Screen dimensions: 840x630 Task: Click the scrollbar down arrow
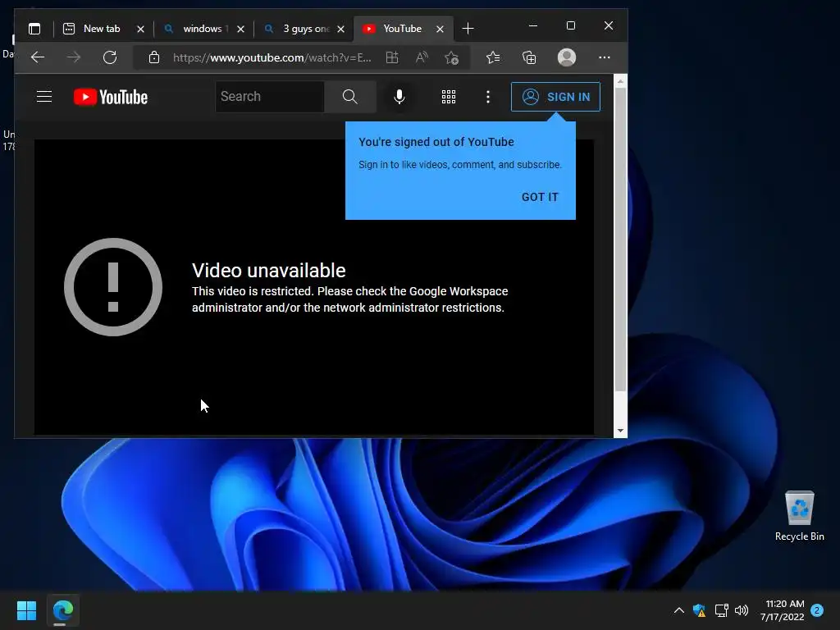(620, 431)
